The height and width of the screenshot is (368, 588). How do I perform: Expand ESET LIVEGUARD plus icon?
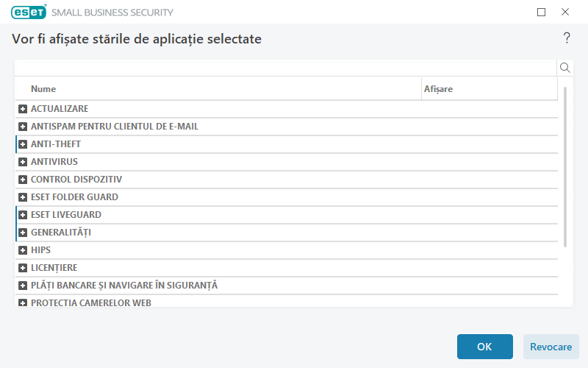(x=23, y=215)
